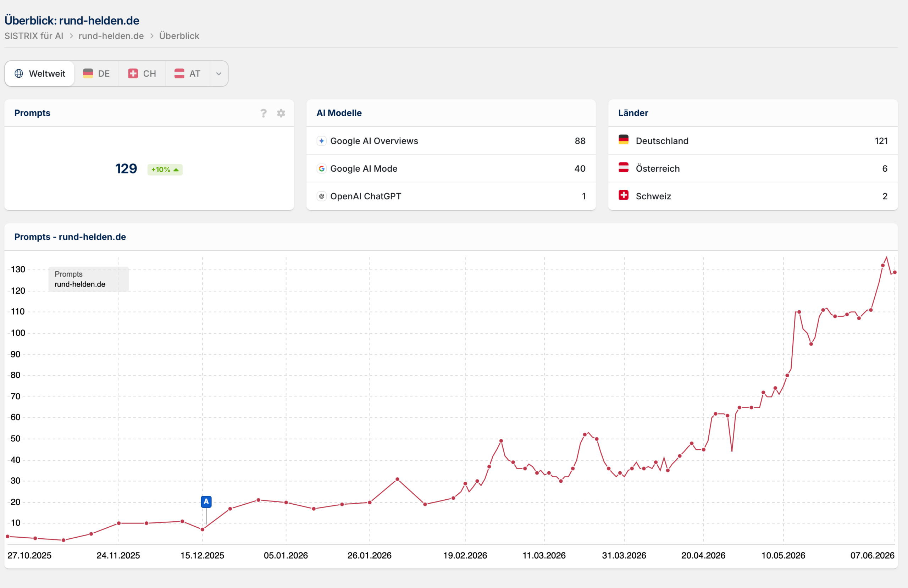
Task: Click the chart legend rund-helden.de entry
Action: tap(80, 284)
